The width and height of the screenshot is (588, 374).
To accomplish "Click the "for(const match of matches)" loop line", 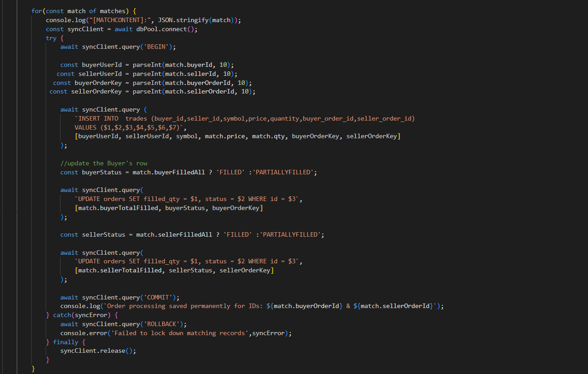I will [x=84, y=11].
